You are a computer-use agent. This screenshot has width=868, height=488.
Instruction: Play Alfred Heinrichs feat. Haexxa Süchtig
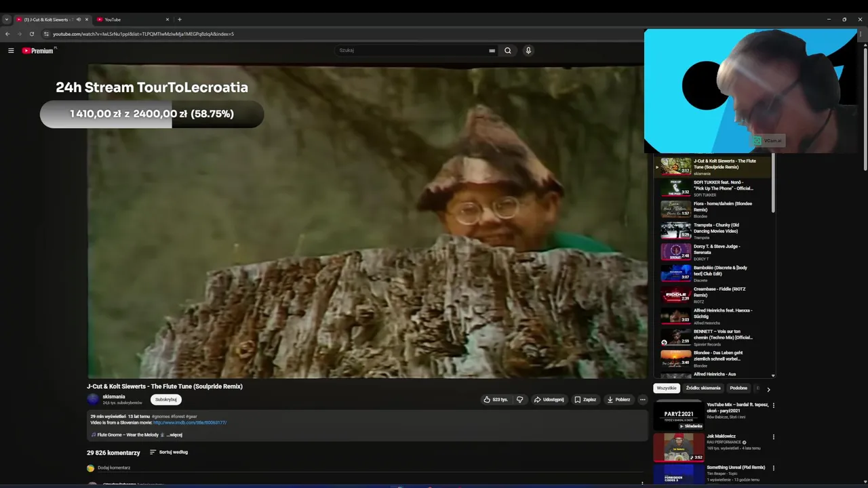(x=713, y=316)
